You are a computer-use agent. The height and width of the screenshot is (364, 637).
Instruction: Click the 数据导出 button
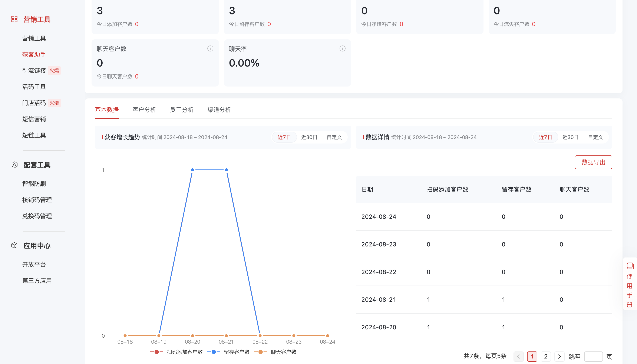(x=593, y=162)
